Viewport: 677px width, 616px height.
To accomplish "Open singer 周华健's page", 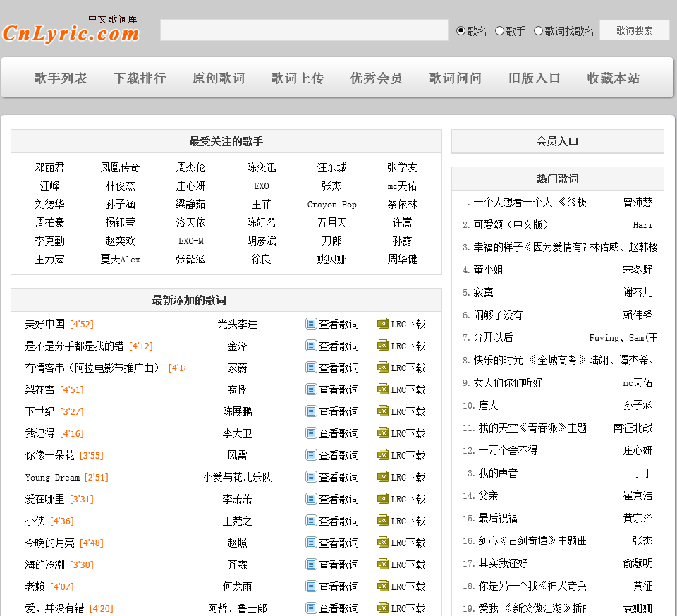I will coord(403,259).
